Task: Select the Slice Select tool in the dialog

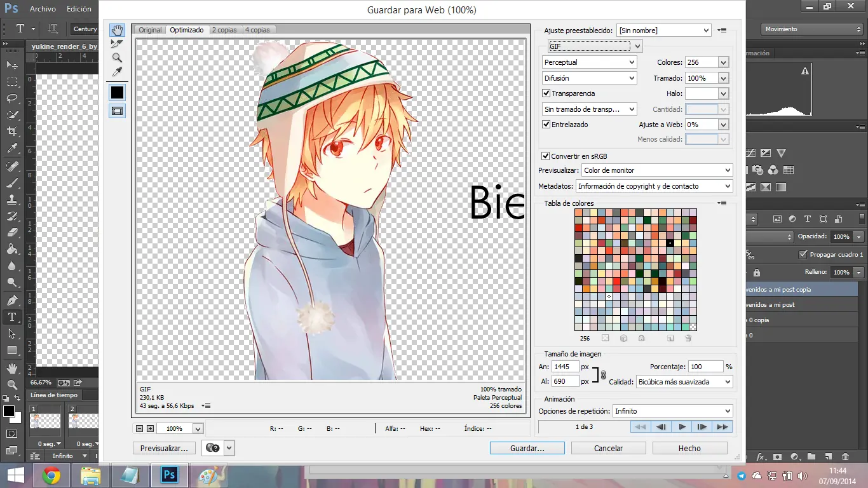Action: point(117,44)
